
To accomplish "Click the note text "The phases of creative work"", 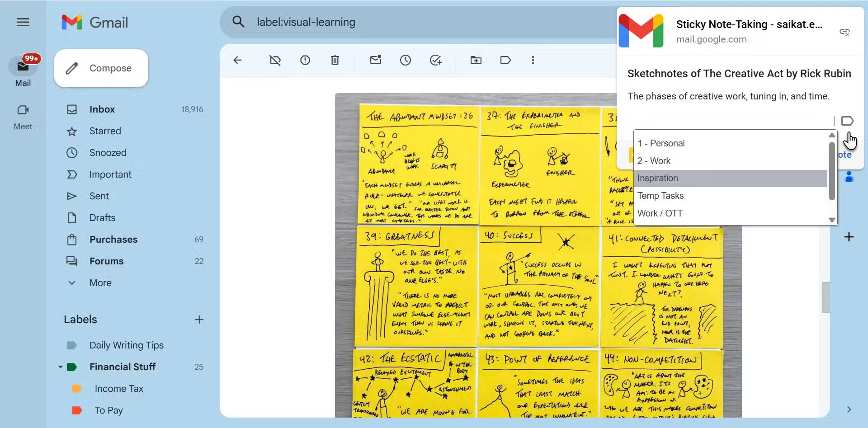I will tap(728, 96).
